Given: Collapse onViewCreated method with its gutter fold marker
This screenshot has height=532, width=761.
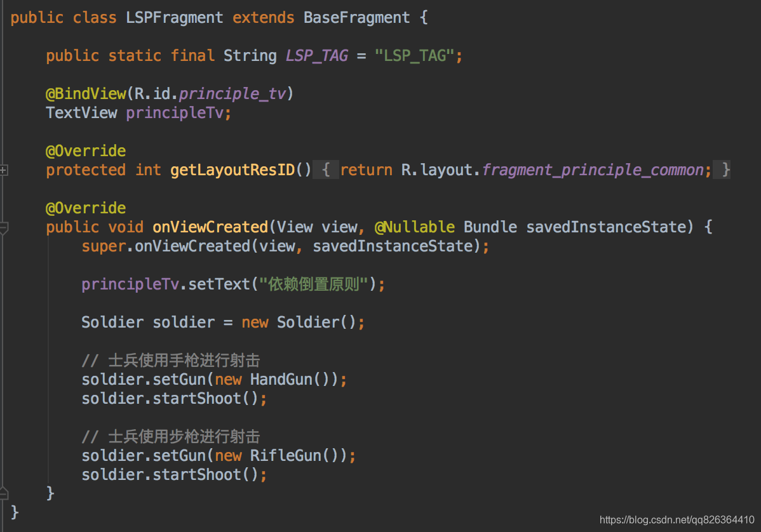Looking at the screenshot, I should pos(3,227).
